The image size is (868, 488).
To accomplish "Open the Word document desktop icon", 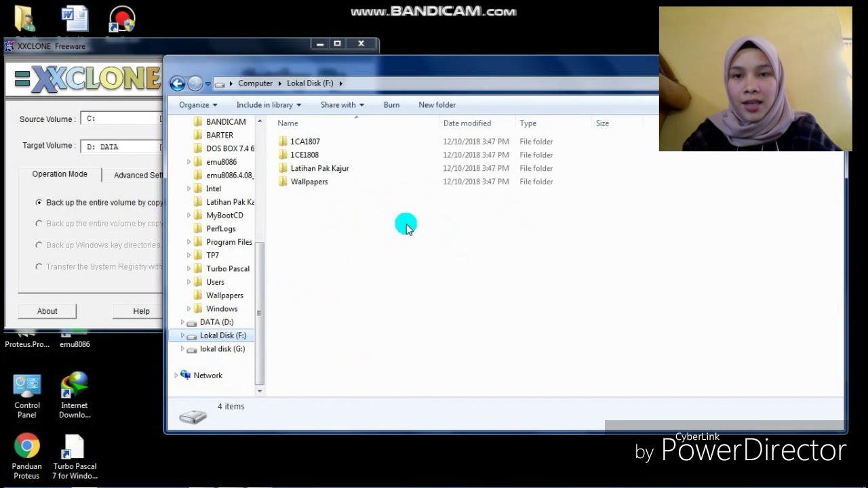I will pos(75,20).
